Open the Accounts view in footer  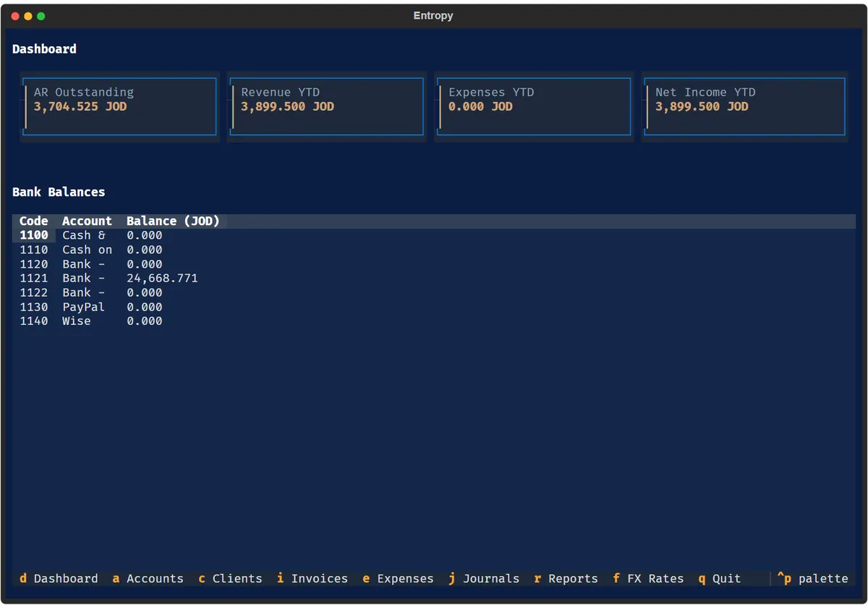[x=148, y=578]
